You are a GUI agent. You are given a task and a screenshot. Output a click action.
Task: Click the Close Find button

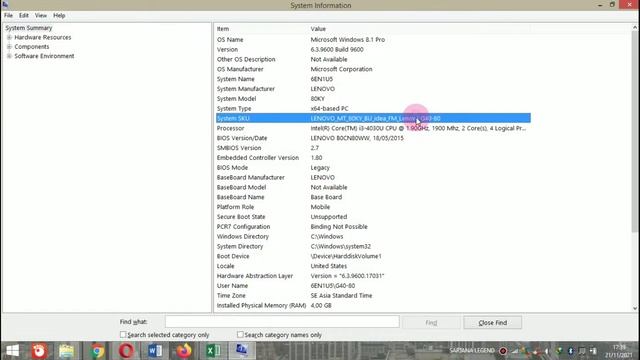tap(493, 322)
